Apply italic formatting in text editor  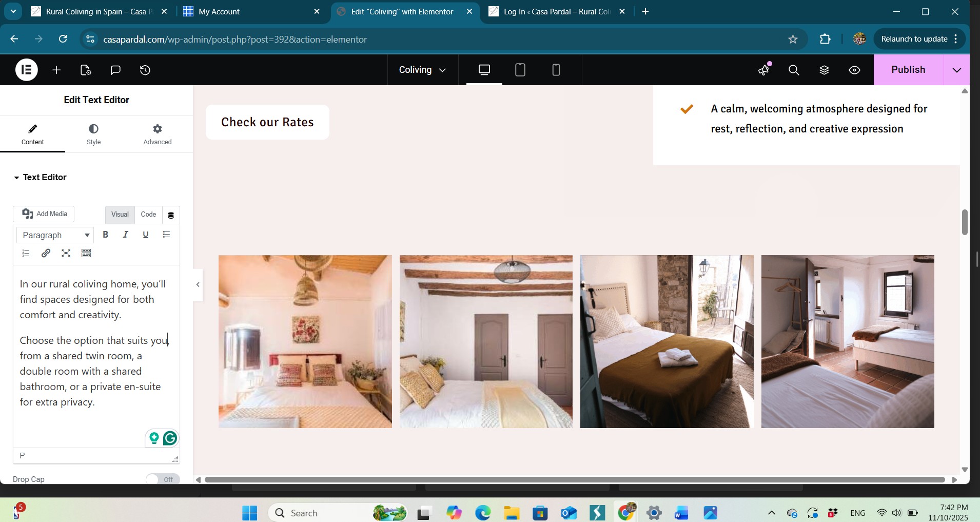tap(125, 235)
